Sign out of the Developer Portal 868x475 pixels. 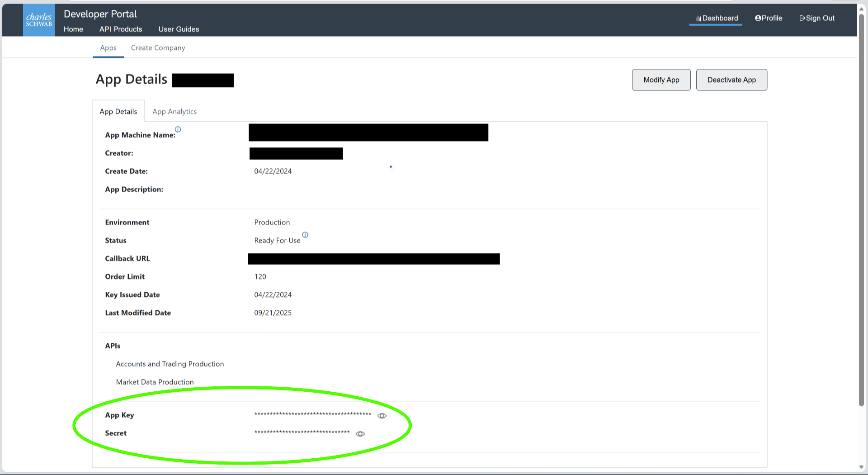[x=817, y=18]
